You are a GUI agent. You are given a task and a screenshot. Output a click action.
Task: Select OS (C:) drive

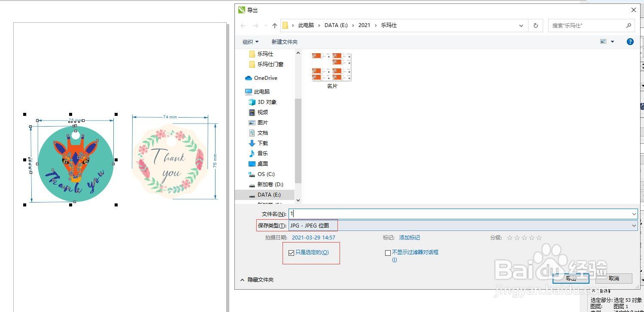coord(262,174)
